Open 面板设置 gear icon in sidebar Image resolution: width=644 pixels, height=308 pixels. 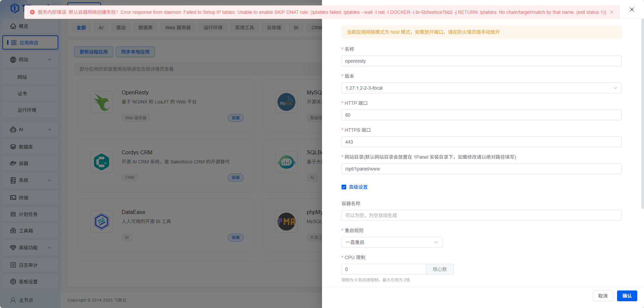[x=13, y=282]
